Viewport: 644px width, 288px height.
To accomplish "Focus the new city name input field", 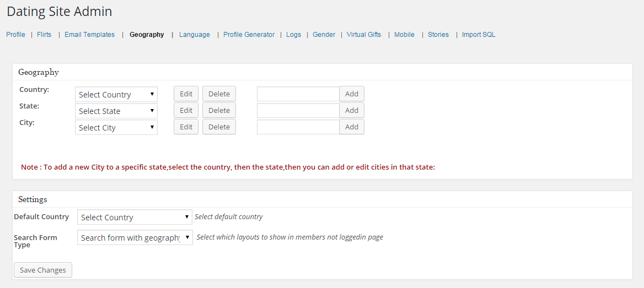I will 298,127.
